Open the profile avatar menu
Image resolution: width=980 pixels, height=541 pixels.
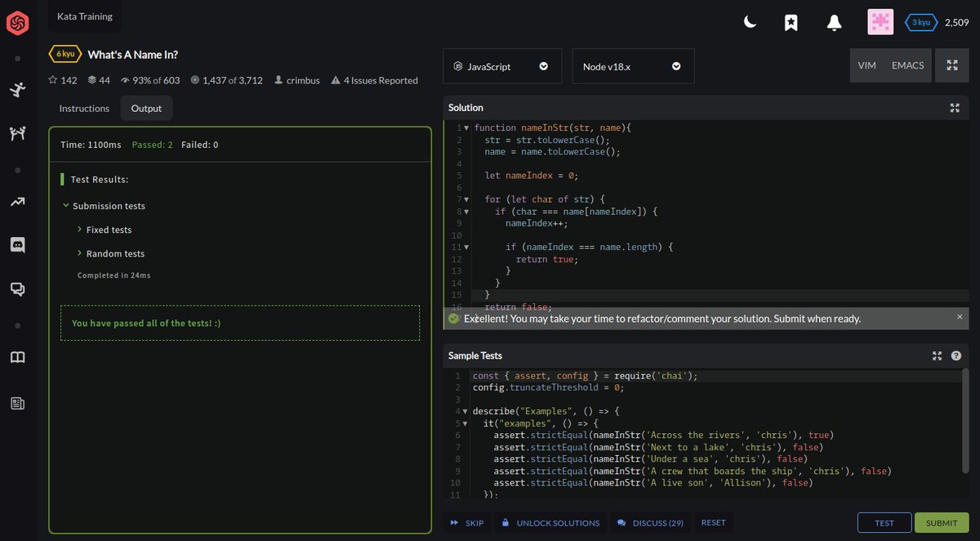coord(880,22)
